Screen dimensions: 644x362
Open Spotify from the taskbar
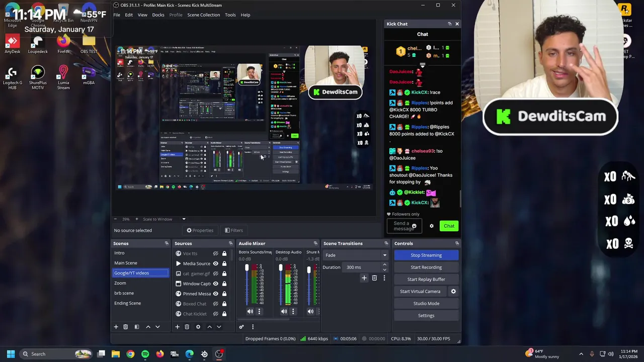click(145, 354)
